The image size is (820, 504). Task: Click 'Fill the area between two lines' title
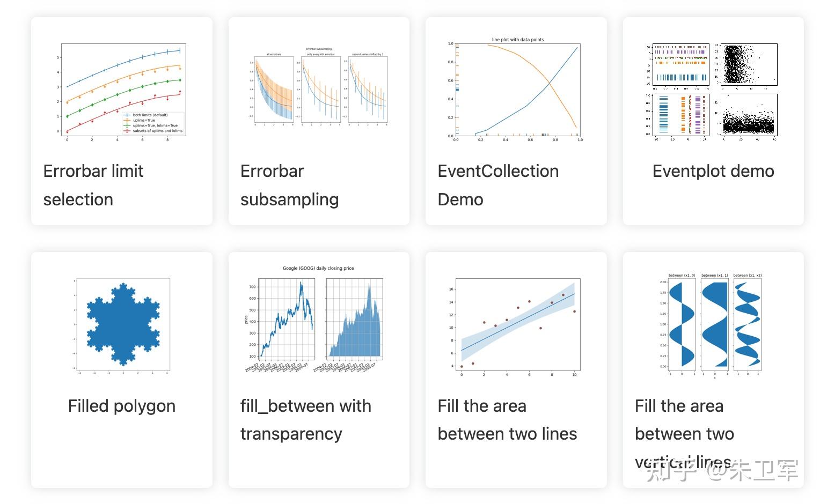[x=507, y=420]
